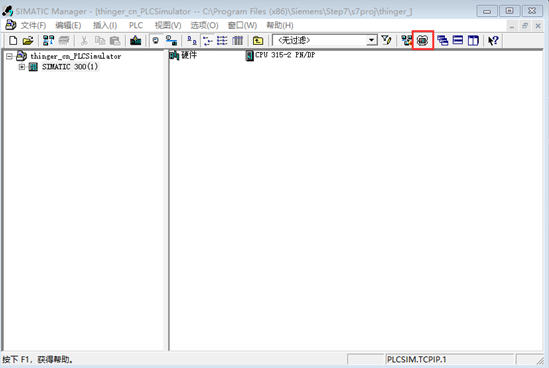Maximize the SIMATIC Manager window
The width and height of the screenshot is (549, 368).
pyautogui.click(x=509, y=11)
